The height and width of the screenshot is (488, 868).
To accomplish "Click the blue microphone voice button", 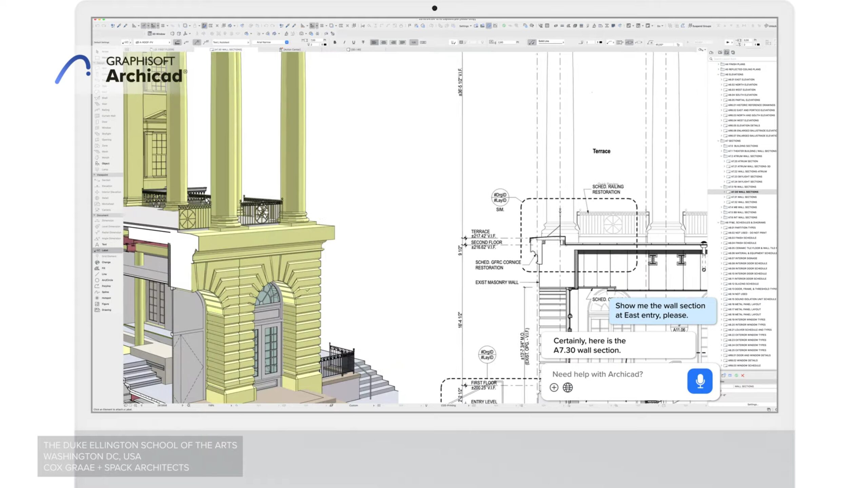I will (699, 381).
